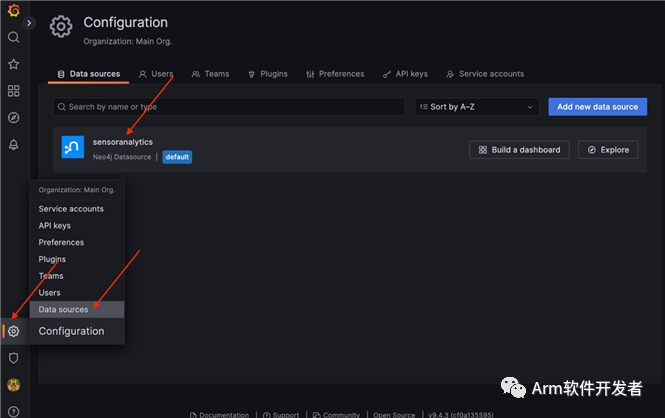Switch to the Plugins tab

(268, 74)
